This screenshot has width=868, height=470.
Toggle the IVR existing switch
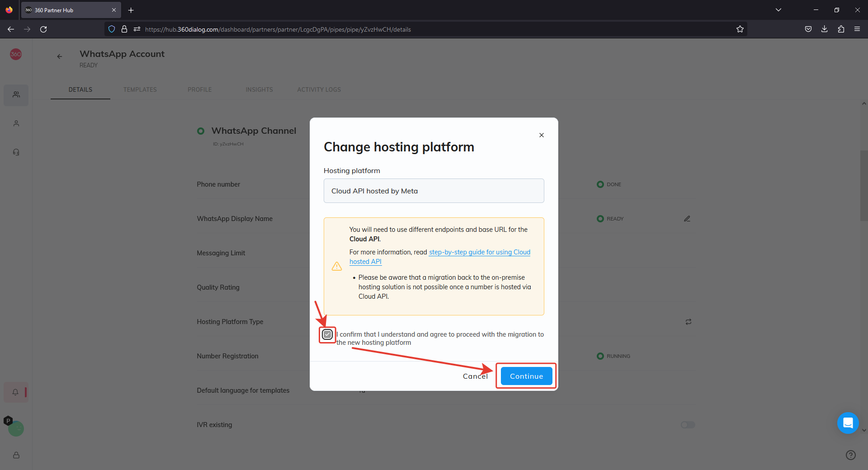point(688,425)
